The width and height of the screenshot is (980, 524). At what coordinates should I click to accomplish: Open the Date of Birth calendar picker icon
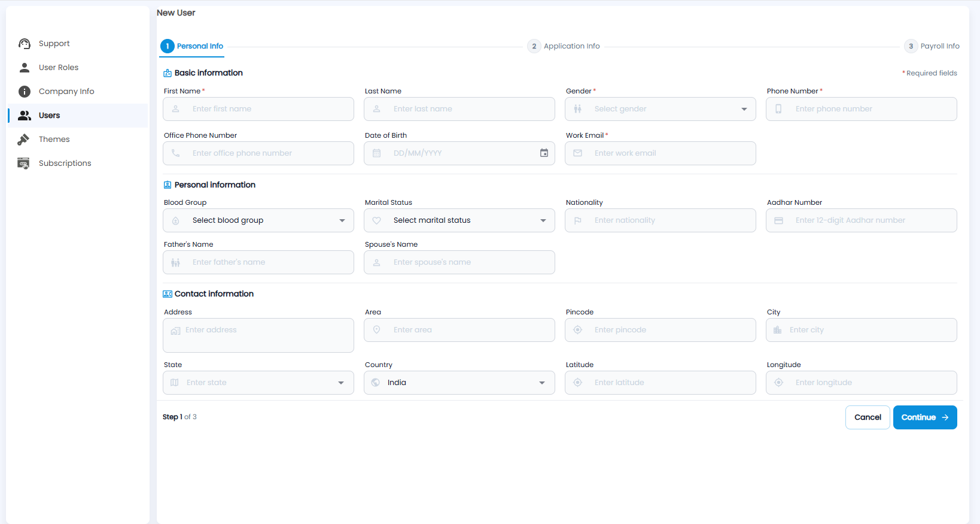pos(544,153)
